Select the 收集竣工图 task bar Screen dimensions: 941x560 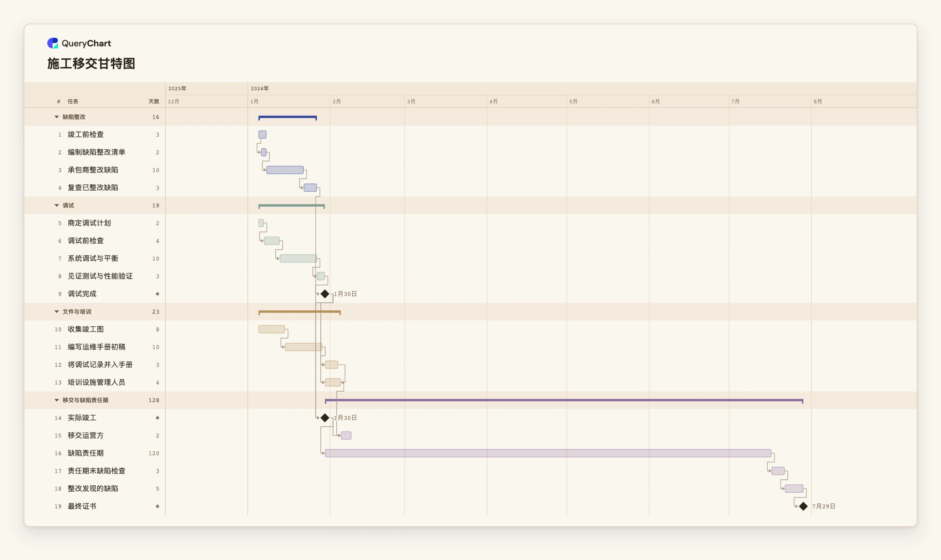pyautogui.click(x=272, y=329)
